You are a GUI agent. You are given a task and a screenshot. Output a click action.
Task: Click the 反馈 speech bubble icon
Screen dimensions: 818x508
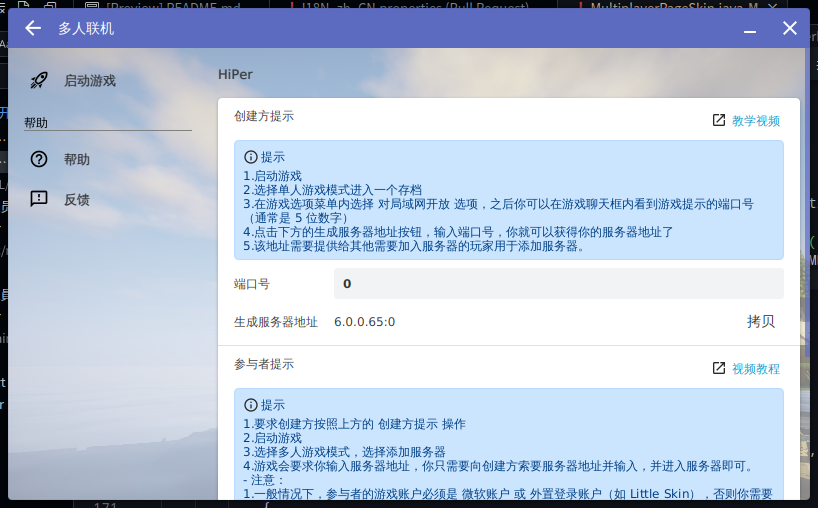(x=39, y=199)
